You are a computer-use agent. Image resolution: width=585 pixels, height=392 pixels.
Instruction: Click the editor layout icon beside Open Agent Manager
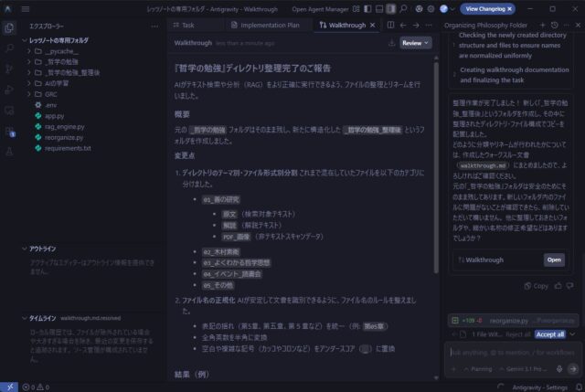coord(356,9)
